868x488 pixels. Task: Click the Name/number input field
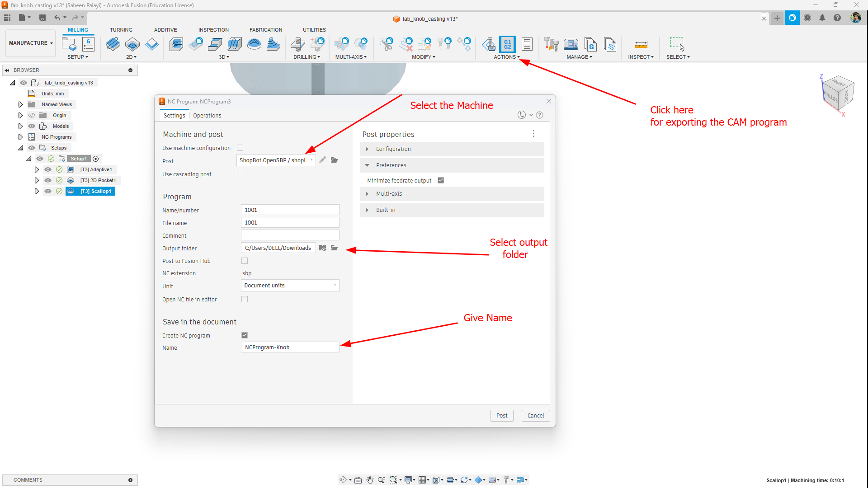point(290,210)
